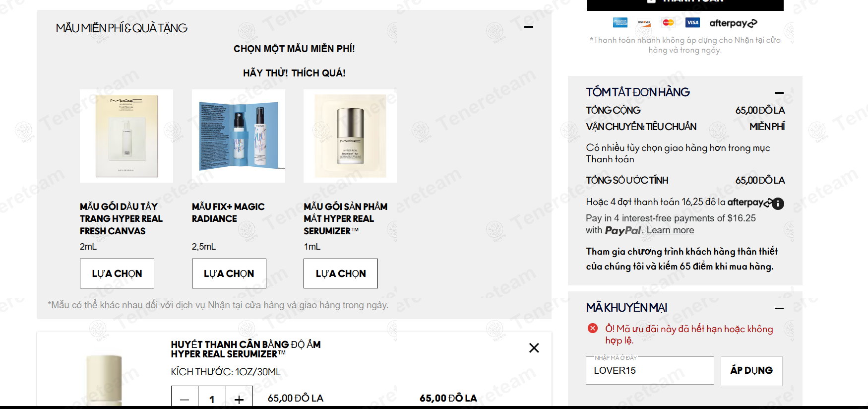868x409 pixels.
Task: Click the red promo code error icon
Action: point(593,328)
